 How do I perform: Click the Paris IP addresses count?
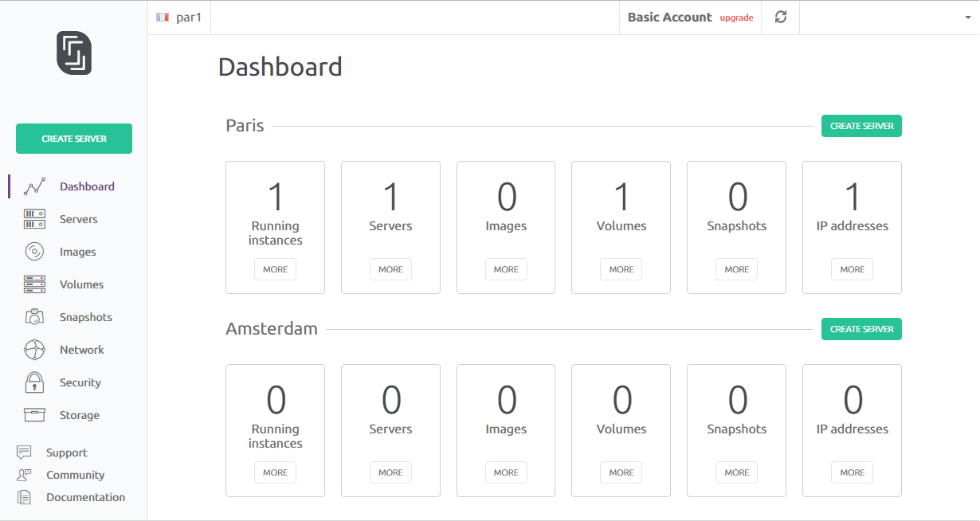coord(853,197)
